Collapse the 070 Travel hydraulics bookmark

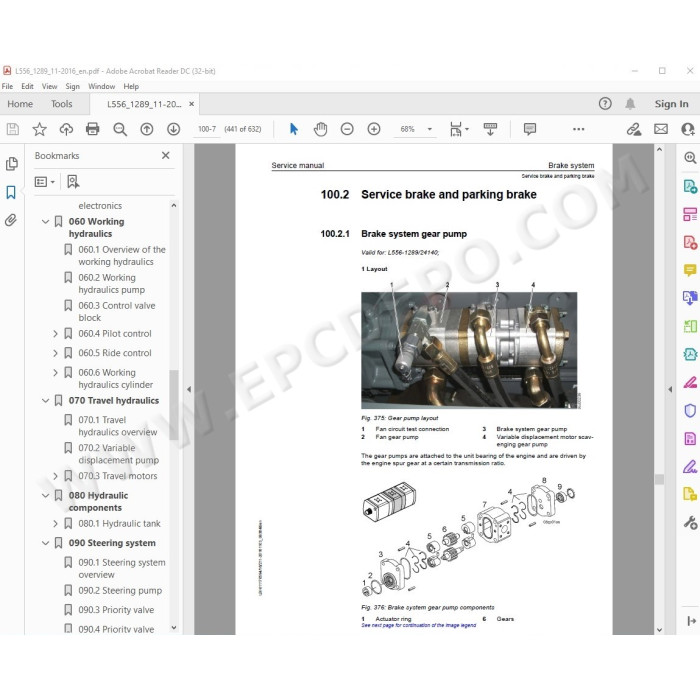[45, 400]
